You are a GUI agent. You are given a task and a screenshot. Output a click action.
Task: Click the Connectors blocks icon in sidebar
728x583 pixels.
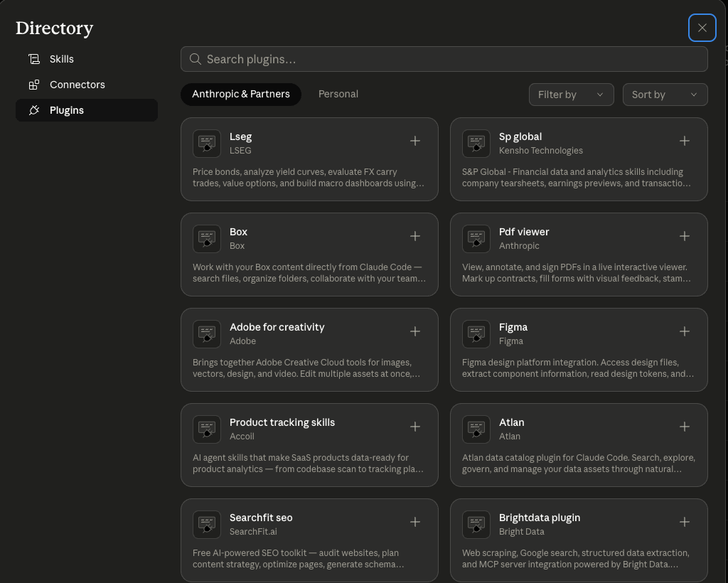34,85
